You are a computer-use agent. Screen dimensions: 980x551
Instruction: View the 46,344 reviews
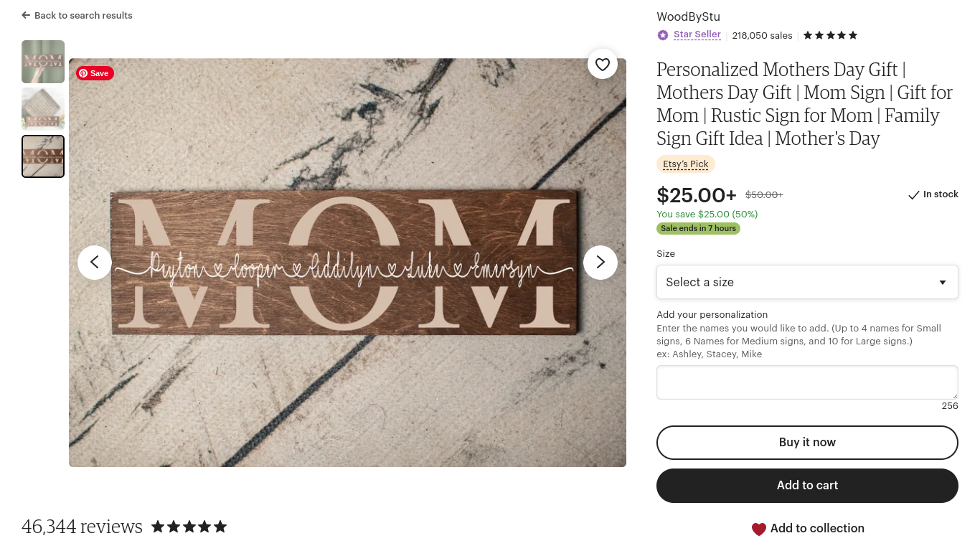[x=82, y=526]
